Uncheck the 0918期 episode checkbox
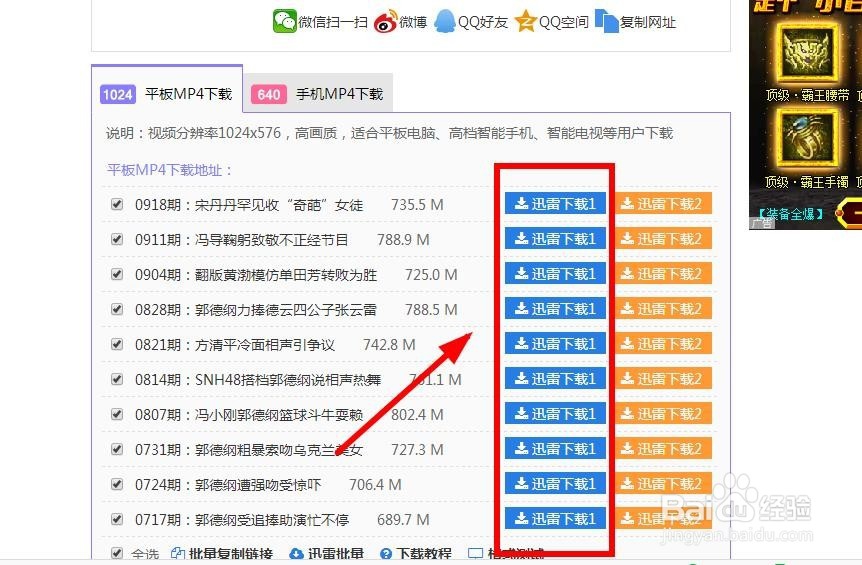Screen dimensions: 862x565 click(x=117, y=204)
